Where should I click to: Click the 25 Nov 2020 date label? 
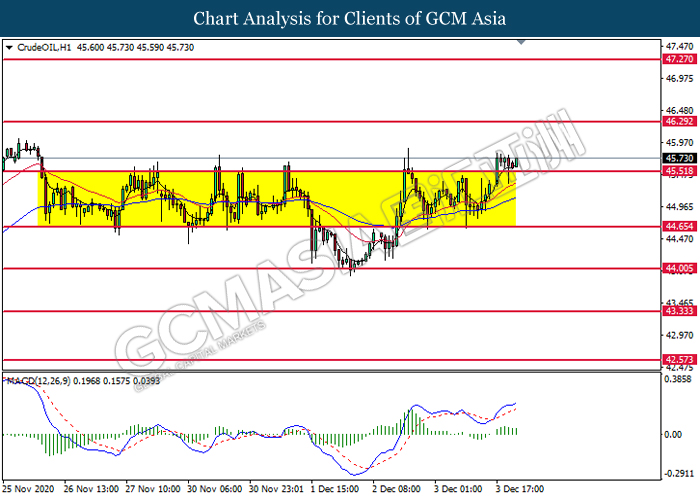[x=28, y=489]
